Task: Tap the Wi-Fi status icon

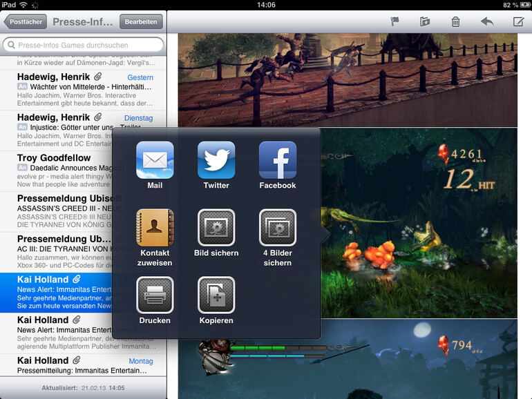Action: (23, 5)
